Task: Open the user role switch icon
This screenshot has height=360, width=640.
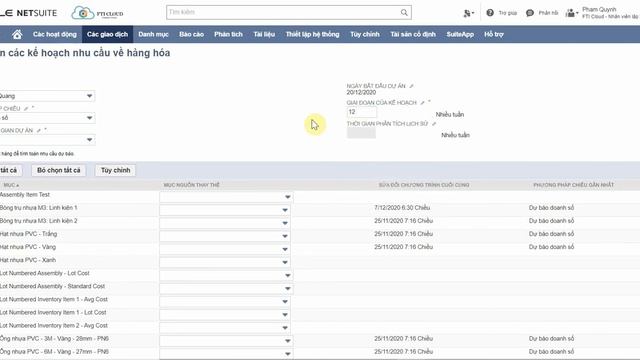Action: pyautogui.click(x=571, y=13)
